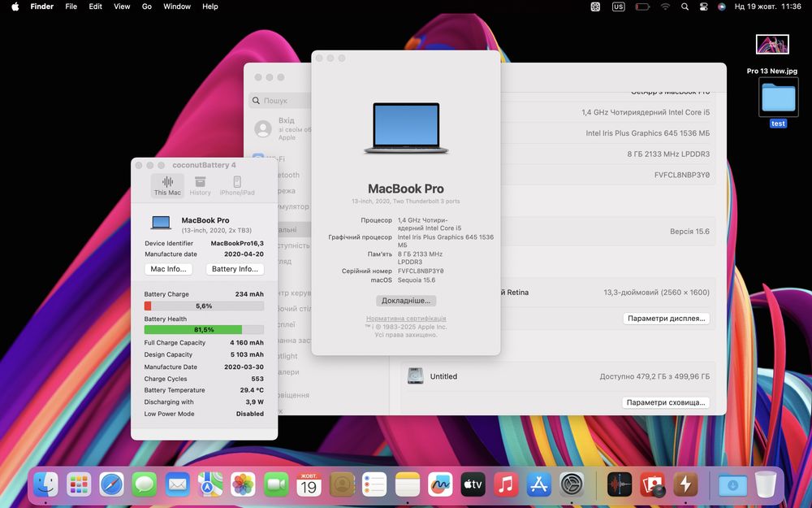Click the coconutBattery lightning icon in the Dock
Image resolution: width=812 pixels, height=508 pixels.
click(685, 484)
